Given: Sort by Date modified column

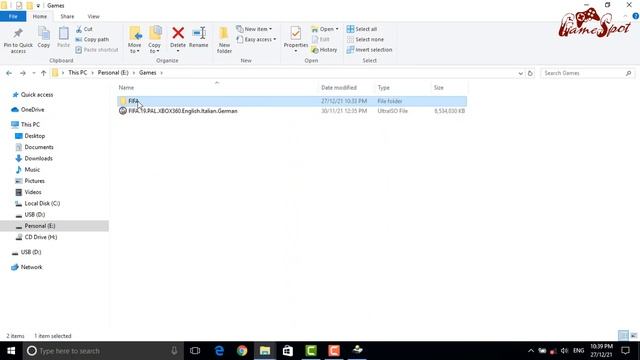Looking at the screenshot, I should (x=339, y=87).
